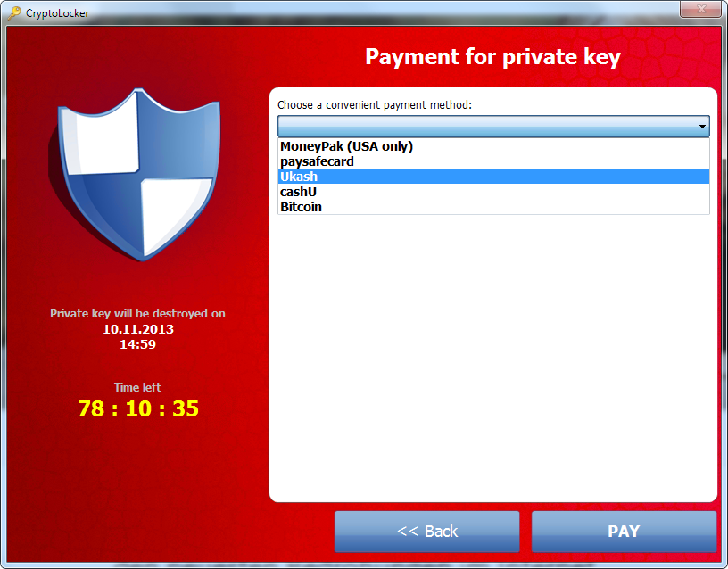This screenshot has width=728, height=569.
Task: Click the 14:59 destruction time text
Action: [x=138, y=344]
